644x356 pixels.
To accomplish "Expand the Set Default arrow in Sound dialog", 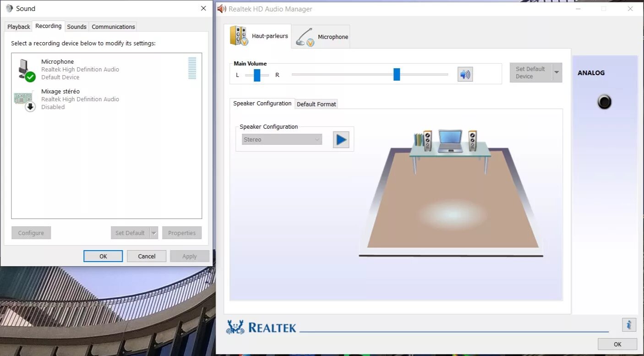I will 154,233.
